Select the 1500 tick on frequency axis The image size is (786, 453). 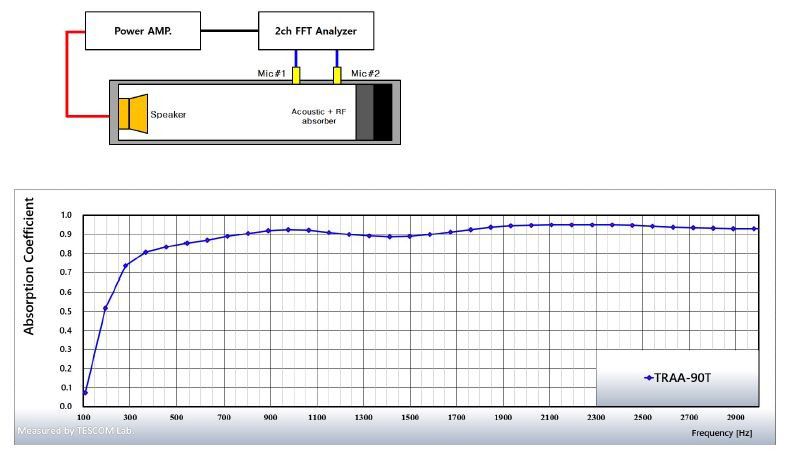(409, 416)
